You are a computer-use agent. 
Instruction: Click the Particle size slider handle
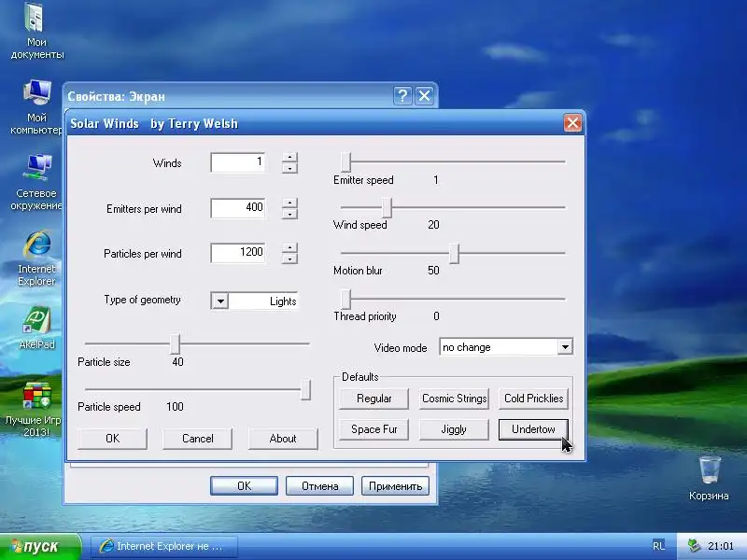click(176, 343)
